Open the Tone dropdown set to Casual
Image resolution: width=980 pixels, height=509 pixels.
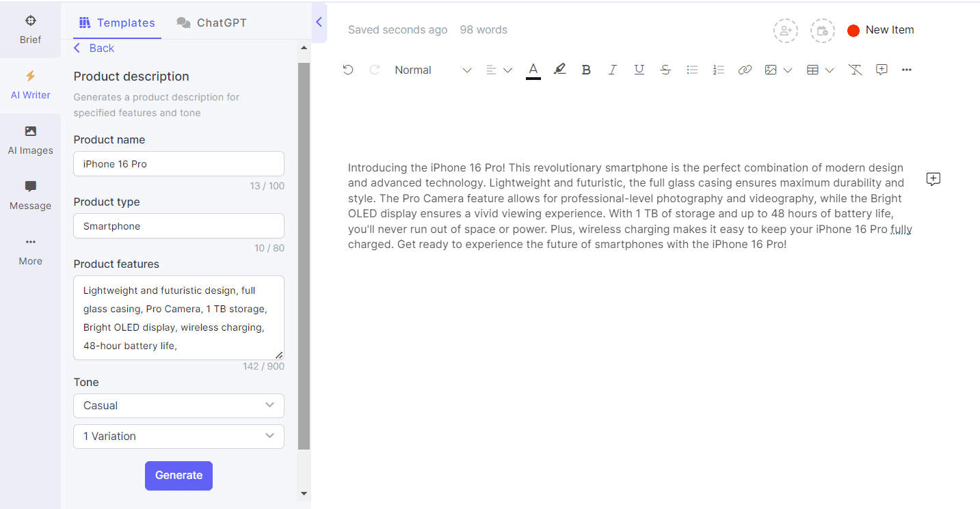click(x=178, y=405)
